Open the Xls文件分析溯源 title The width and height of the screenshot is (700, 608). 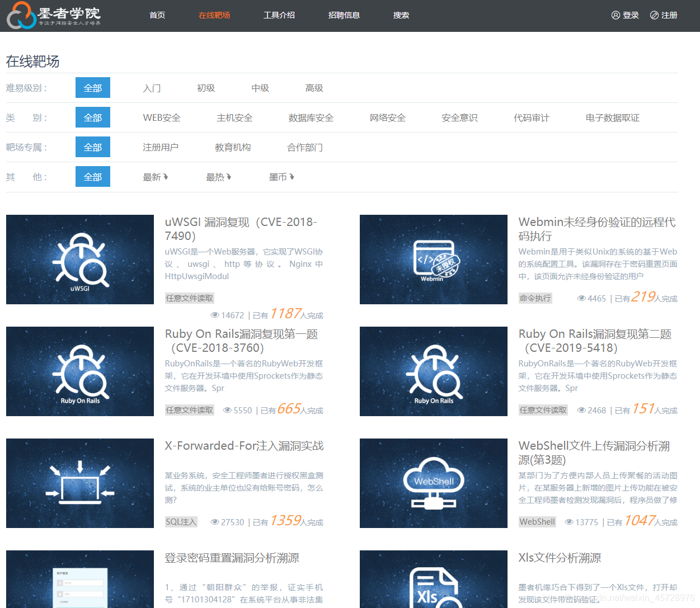[x=560, y=558]
